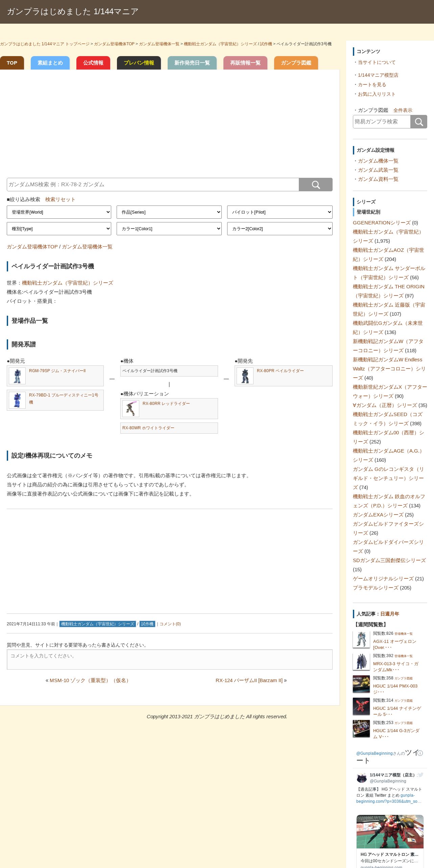Click the Twitter widget info icon
The image size is (434, 868).
click(420, 753)
